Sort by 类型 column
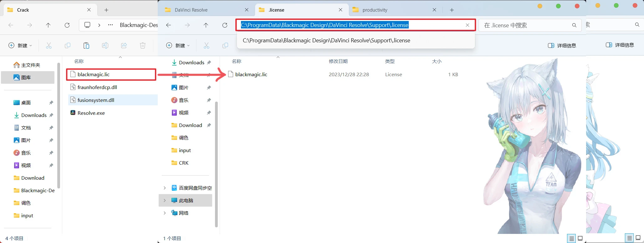This screenshot has width=644, height=243. (x=390, y=61)
